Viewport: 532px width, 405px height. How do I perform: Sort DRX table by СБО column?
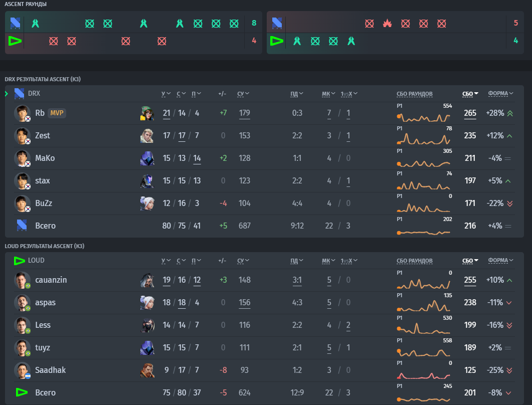click(x=470, y=94)
